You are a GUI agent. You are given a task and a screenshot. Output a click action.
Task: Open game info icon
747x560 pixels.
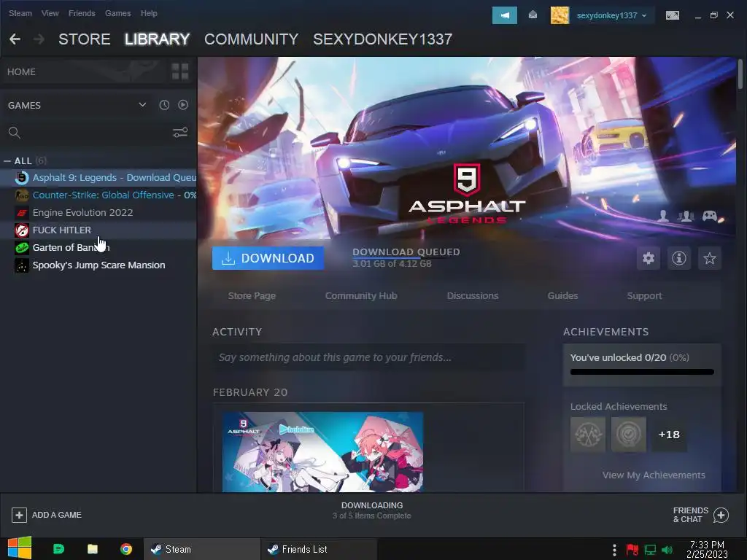(679, 258)
